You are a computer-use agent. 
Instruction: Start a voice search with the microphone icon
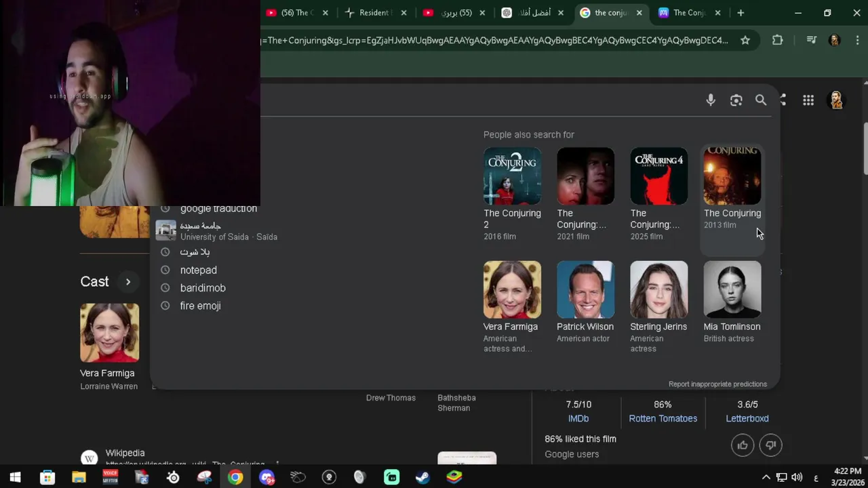(x=711, y=100)
